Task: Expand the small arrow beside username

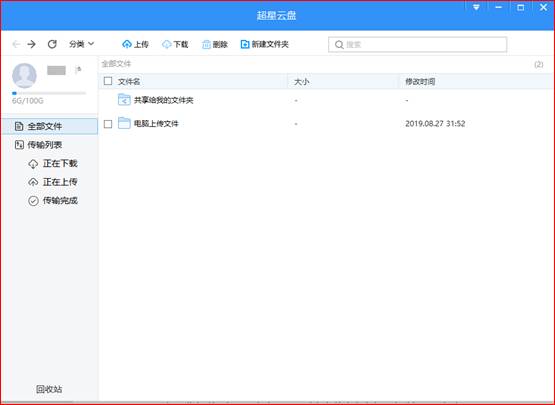Action: click(79, 70)
